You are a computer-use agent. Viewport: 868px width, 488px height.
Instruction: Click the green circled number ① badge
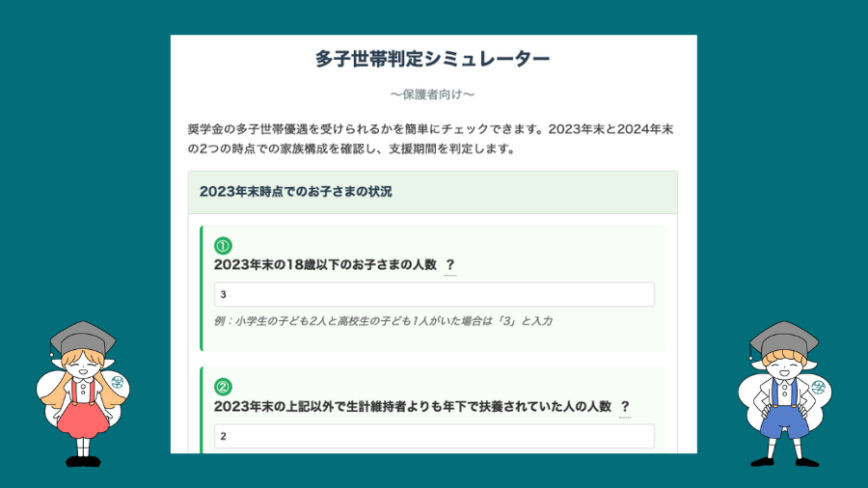[223, 246]
